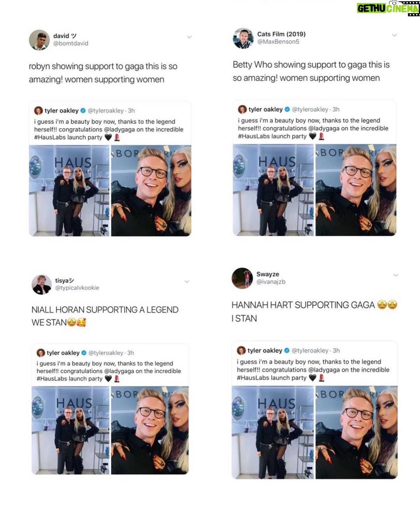This screenshot has height=522, width=420.
Task: Expand options chevron on Cats Film tweet
Action: 394,35
